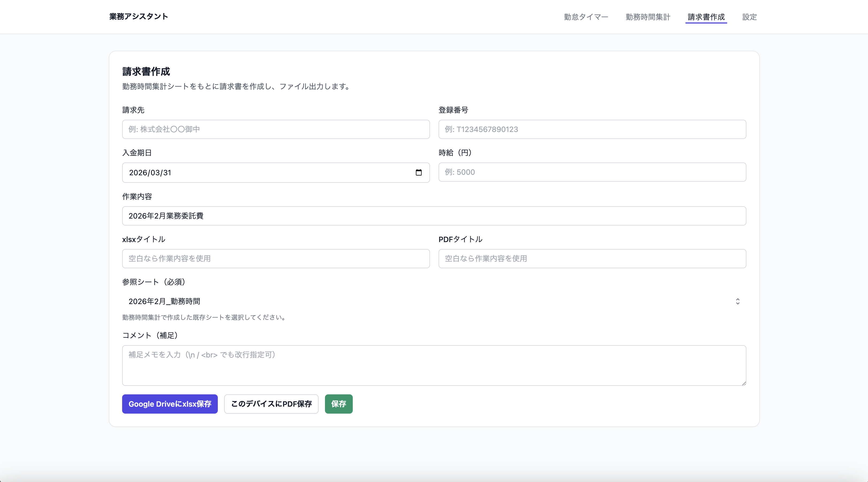Image resolution: width=868 pixels, height=482 pixels.
Task: Click the green 保存 button
Action: [338, 404]
